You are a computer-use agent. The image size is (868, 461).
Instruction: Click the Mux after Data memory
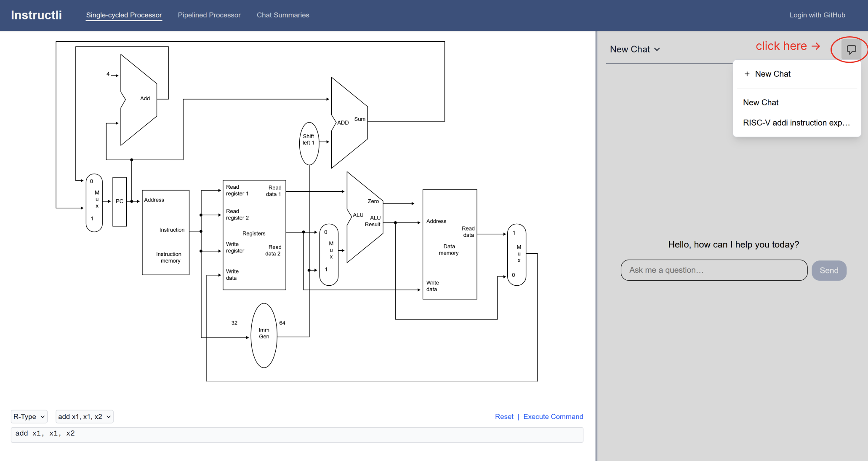pyautogui.click(x=517, y=255)
